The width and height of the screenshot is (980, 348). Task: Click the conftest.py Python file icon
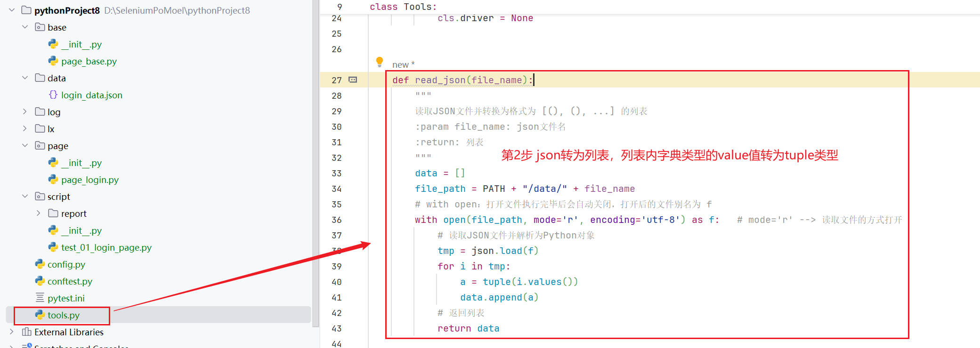tap(40, 281)
